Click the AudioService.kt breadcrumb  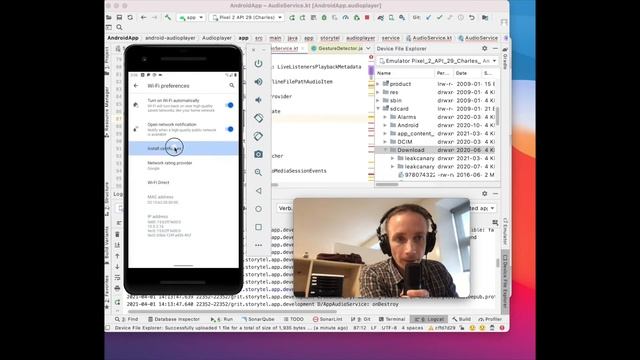point(429,38)
